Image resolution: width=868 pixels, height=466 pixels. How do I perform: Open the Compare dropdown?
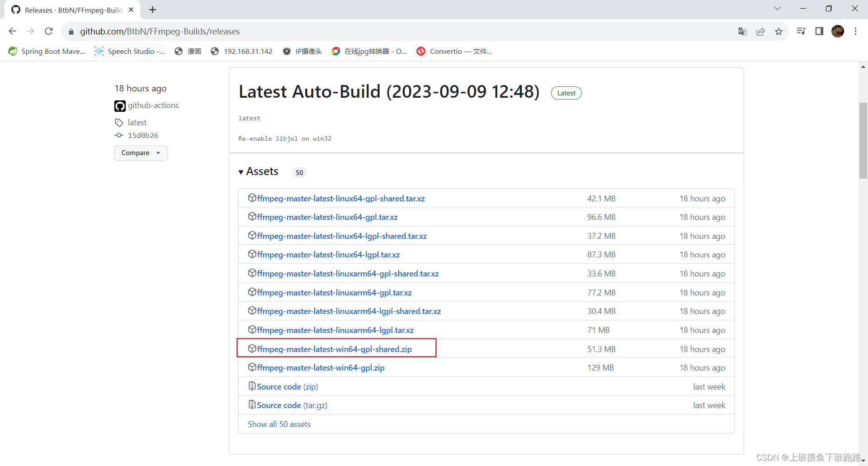(x=141, y=153)
